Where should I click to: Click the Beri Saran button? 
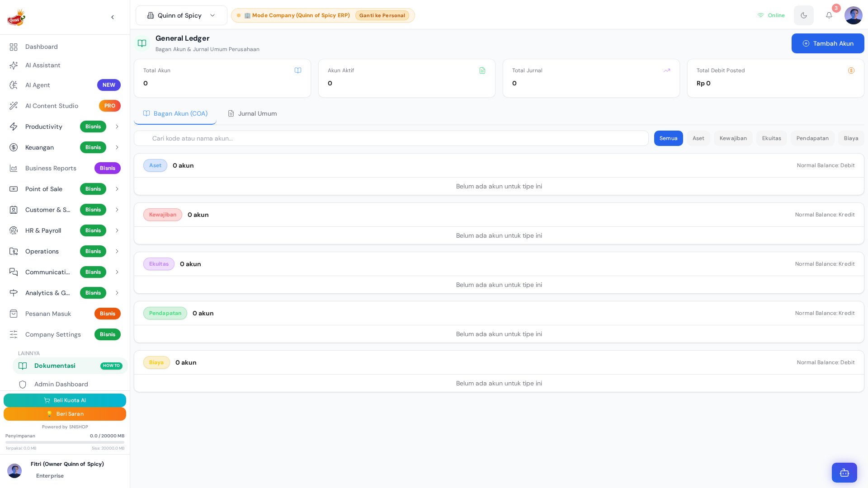pos(65,414)
